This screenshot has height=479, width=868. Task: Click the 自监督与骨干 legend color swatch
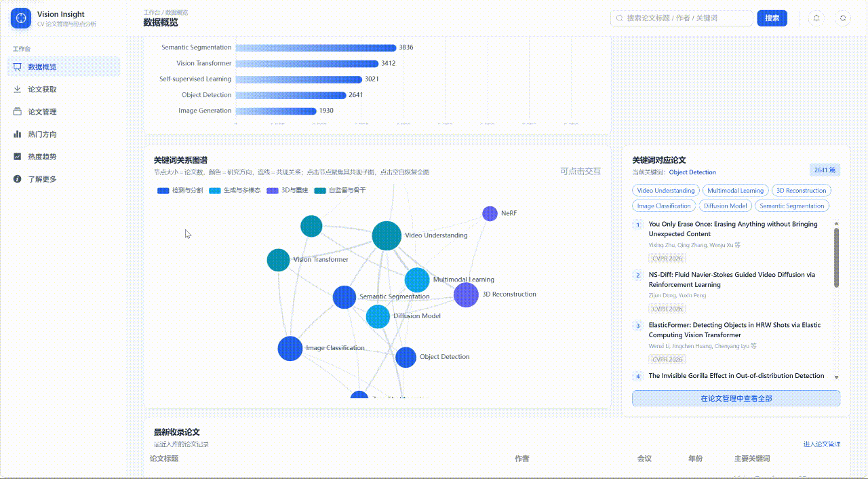pyautogui.click(x=320, y=191)
